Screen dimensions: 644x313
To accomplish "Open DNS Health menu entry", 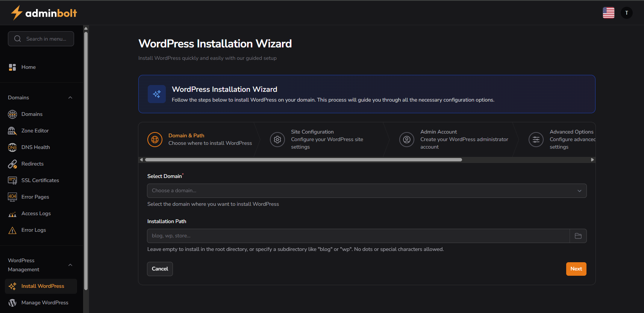I will pos(41,147).
